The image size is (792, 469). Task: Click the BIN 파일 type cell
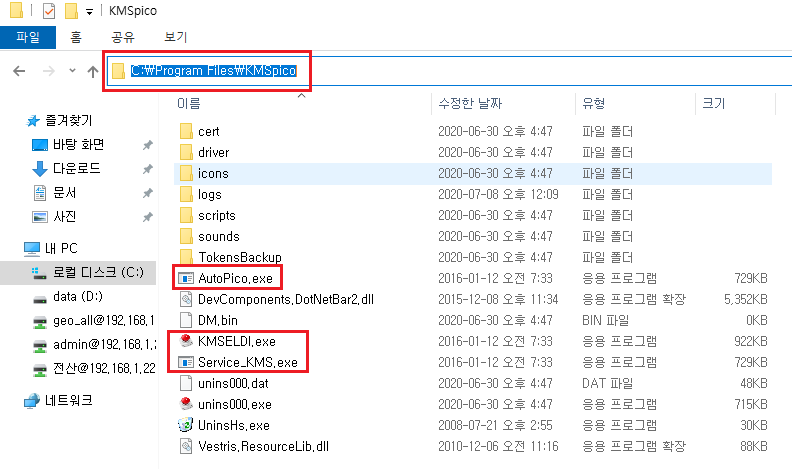click(605, 320)
